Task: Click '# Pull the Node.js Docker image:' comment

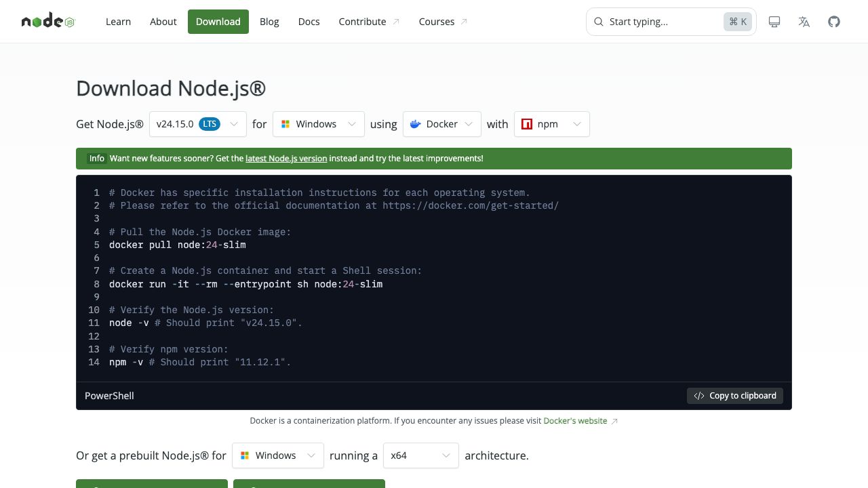Action: point(200,232)
